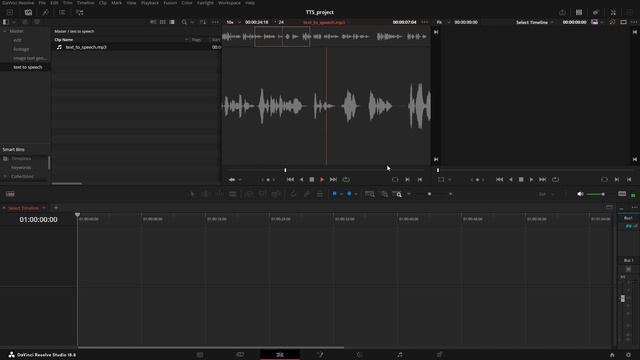Toggle loop playback in timeline viewer

(556, 180)
